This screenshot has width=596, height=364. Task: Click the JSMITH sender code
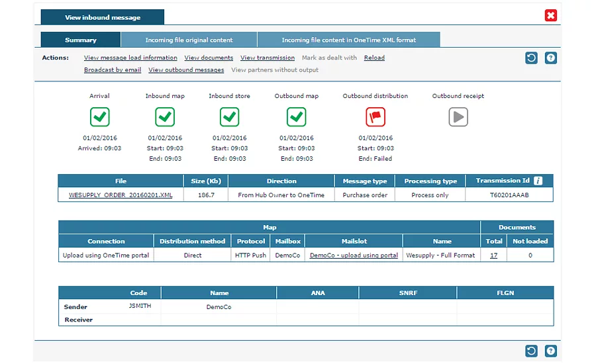[140, 306]
